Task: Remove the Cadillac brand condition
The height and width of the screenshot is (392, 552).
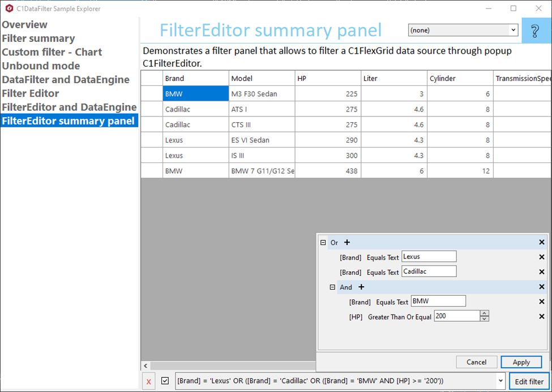Action: (x=541, y=271)
